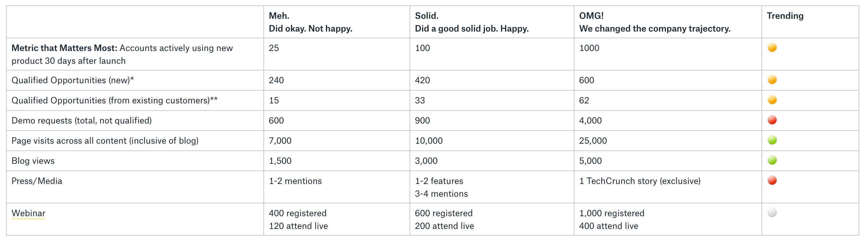Viewport: 868px width, 239px height.
Task: Select the 25,000 page visits cell
Action: [593, 141]
